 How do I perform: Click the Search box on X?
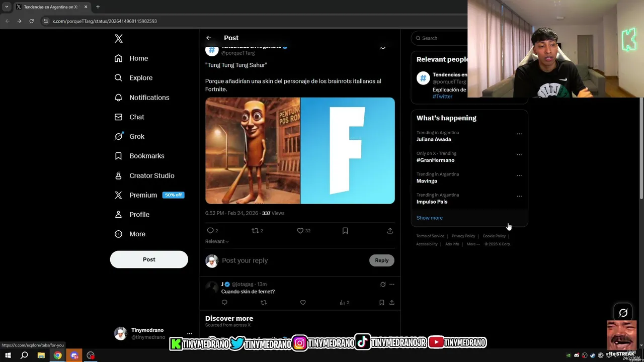tap(442, 38)
